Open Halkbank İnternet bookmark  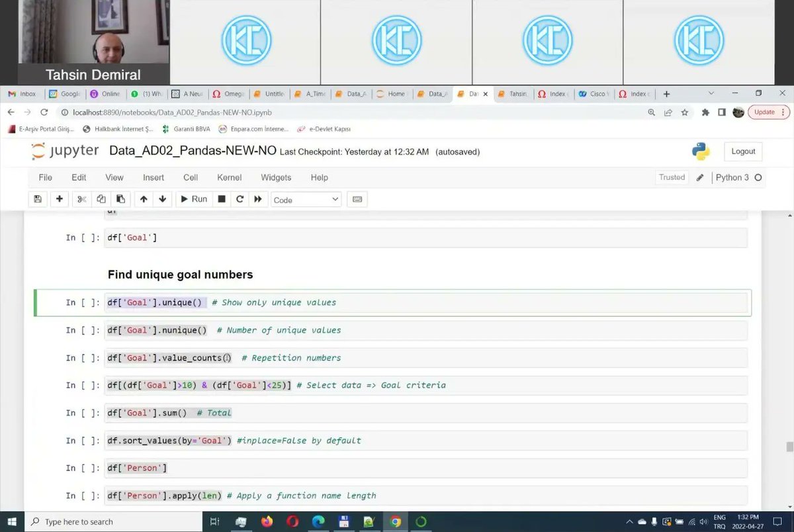click(x=118, y=129)
